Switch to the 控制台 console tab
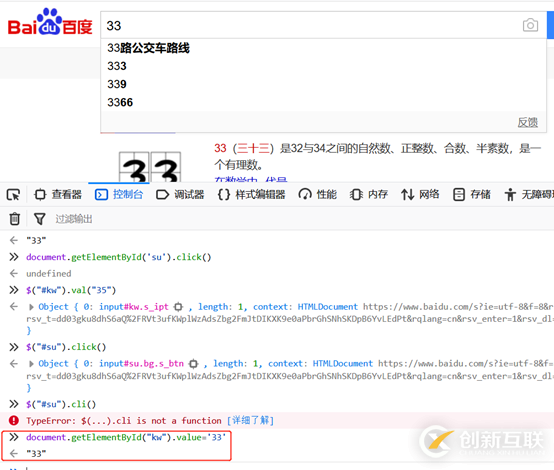Image resolution: width=554 pixels, height=470 pixels. click(x=119, y=194)
